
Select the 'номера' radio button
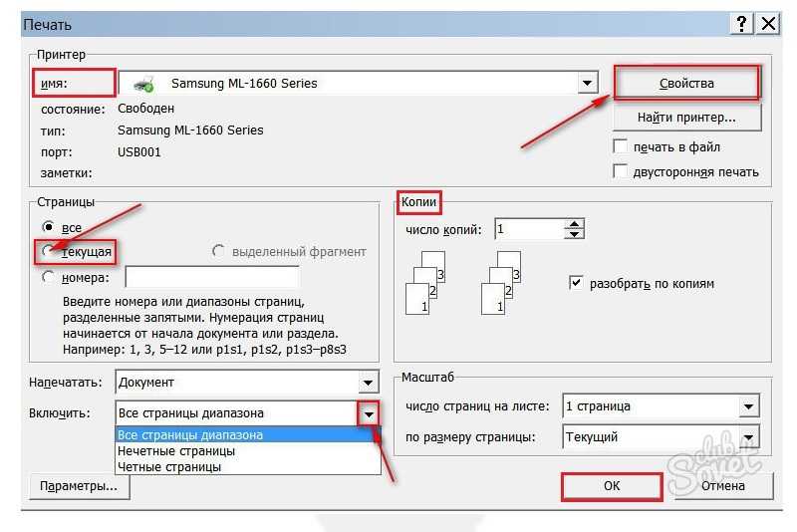(48, 277)
